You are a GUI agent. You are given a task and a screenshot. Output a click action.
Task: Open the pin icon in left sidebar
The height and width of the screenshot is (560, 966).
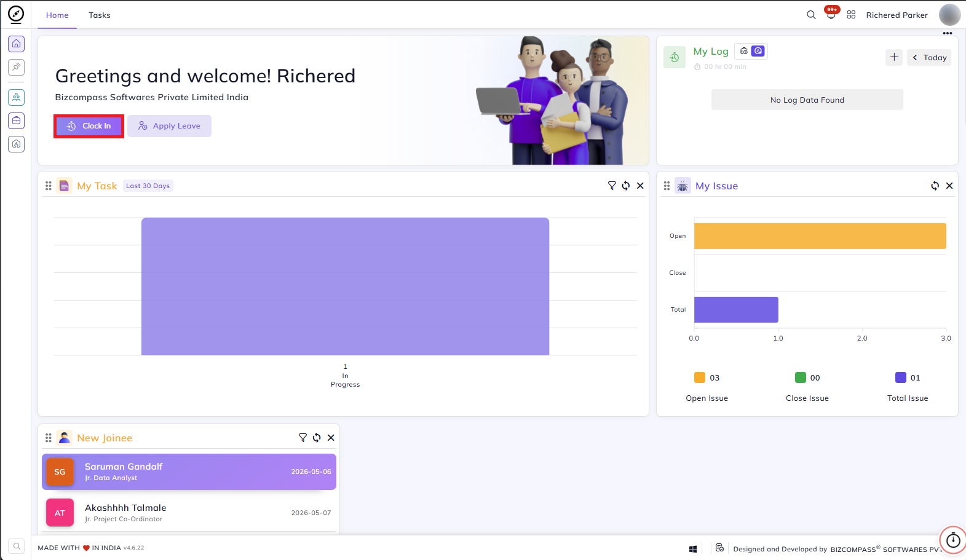point(17,67)
